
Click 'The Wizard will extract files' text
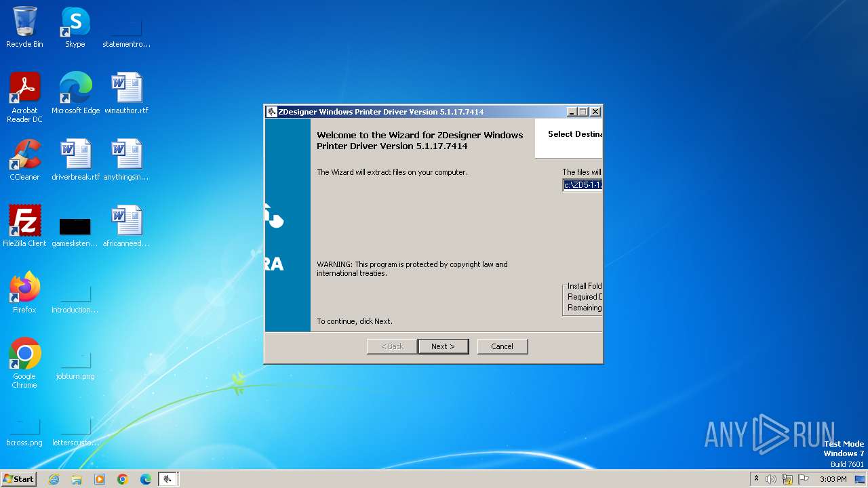click(x=392, y=172)
